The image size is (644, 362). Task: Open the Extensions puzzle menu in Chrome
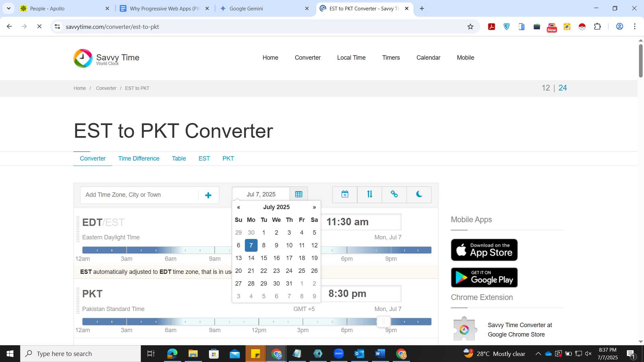tap(597, 27)
